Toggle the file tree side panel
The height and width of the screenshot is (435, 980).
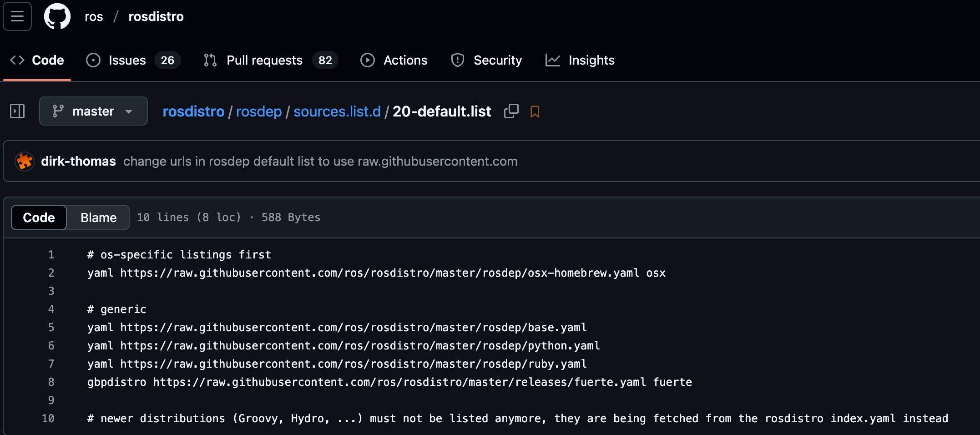[x=17, y=111]
